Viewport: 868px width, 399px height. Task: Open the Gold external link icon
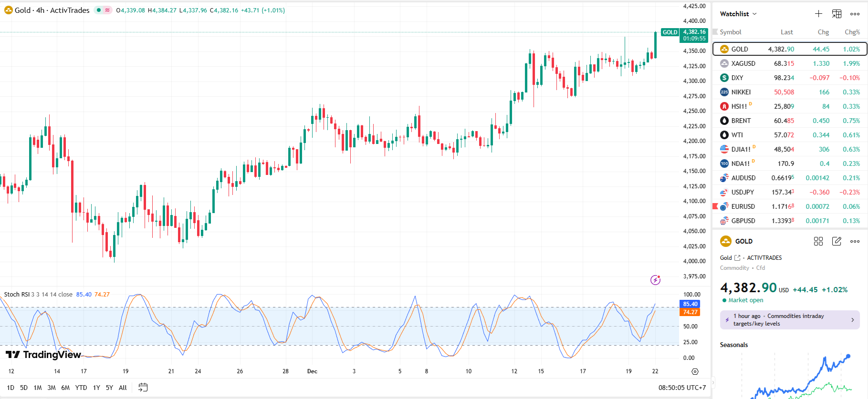737,258
